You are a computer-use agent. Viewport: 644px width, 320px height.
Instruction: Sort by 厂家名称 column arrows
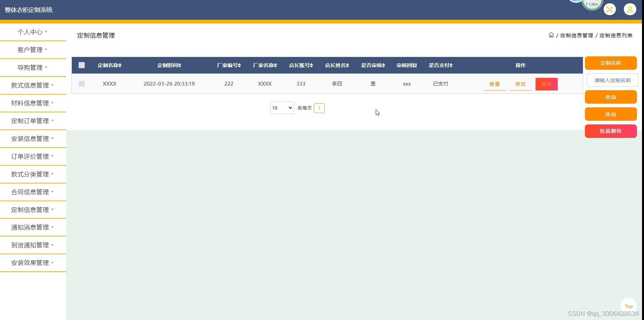[275, 65]
